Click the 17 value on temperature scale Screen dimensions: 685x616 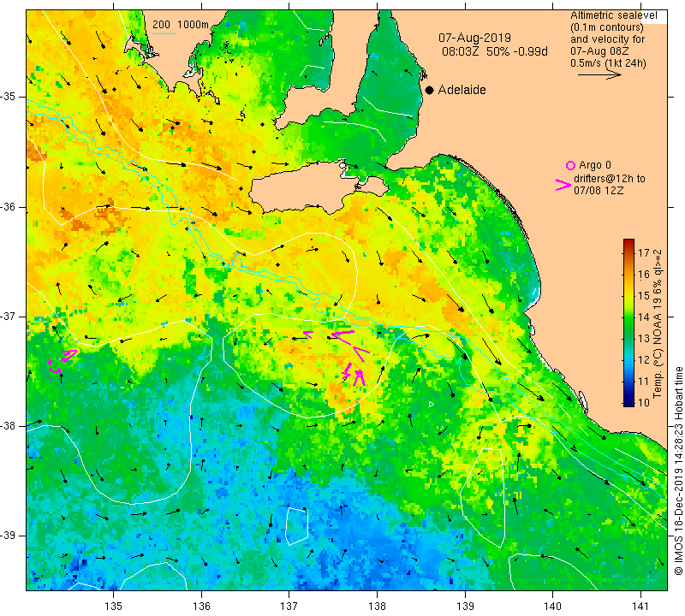click(x=644, y=252)
